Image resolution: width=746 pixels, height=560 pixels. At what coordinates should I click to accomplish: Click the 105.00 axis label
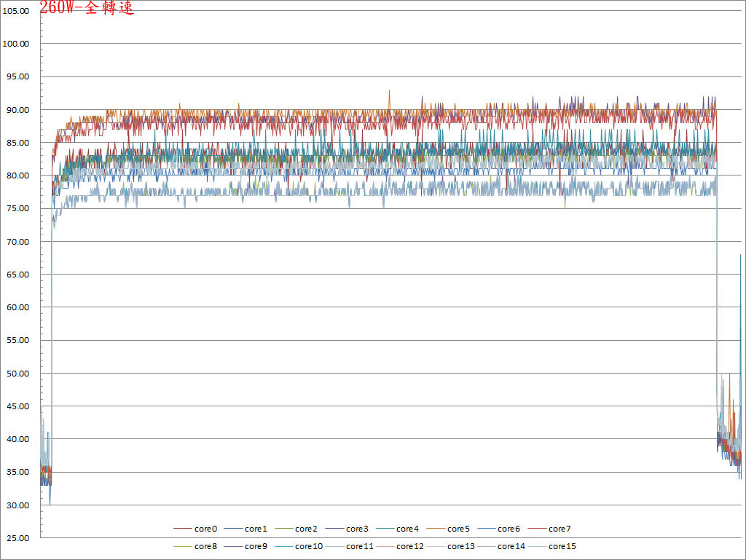(x=16, y=11)
